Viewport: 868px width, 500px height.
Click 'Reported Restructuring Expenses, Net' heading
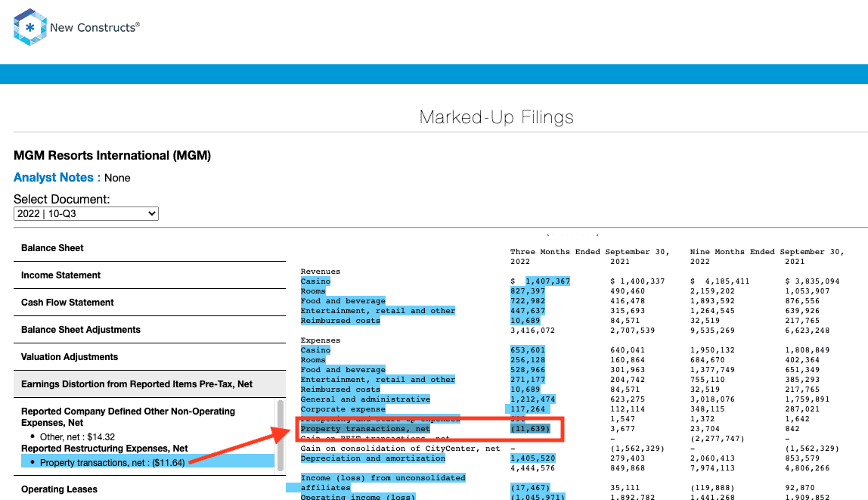coord(104,449)
